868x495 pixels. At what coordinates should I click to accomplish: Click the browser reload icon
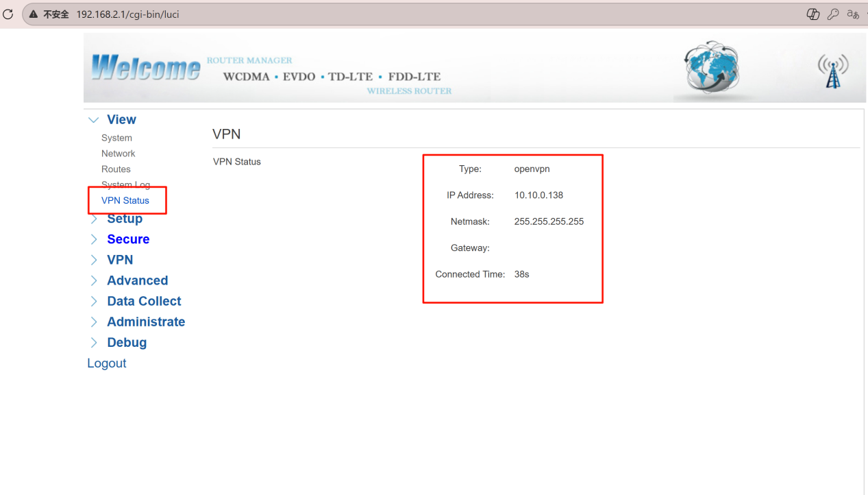(x=8, y=14)
